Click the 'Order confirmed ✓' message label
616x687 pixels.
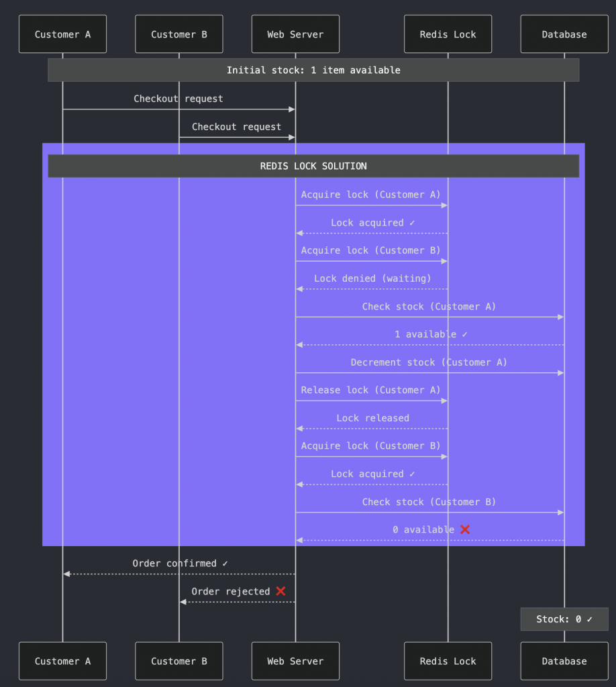point(180,564)
